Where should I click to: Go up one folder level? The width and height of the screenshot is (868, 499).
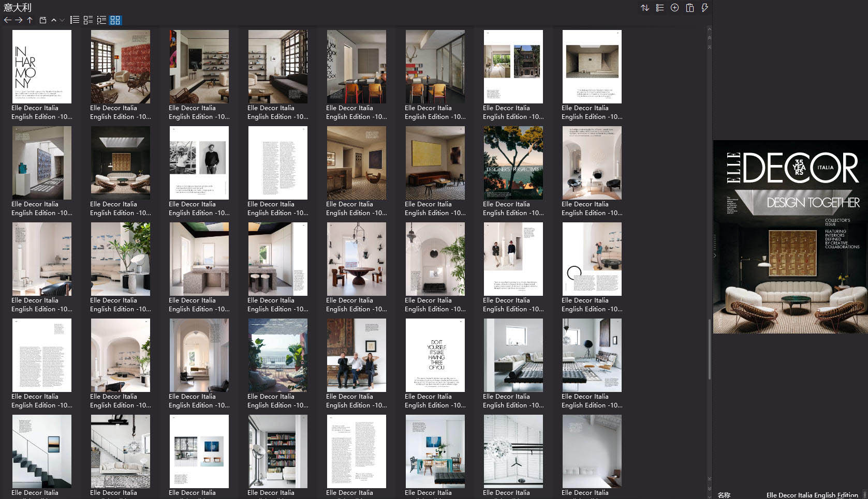tap(30, 20)
